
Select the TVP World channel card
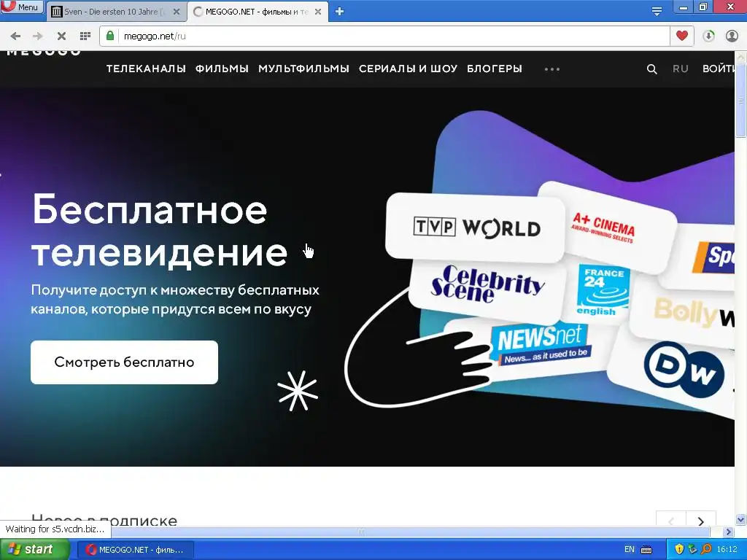tap(476, 227)
